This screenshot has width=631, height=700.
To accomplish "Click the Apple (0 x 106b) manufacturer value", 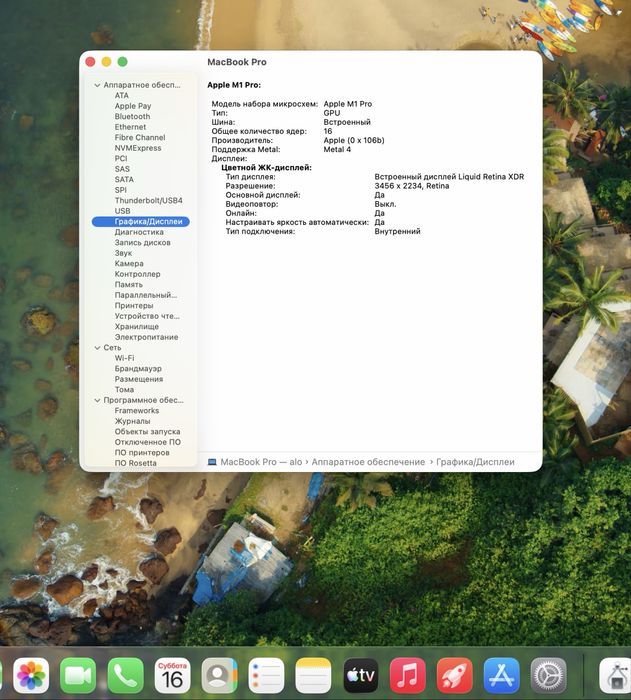I will [354, 140].
